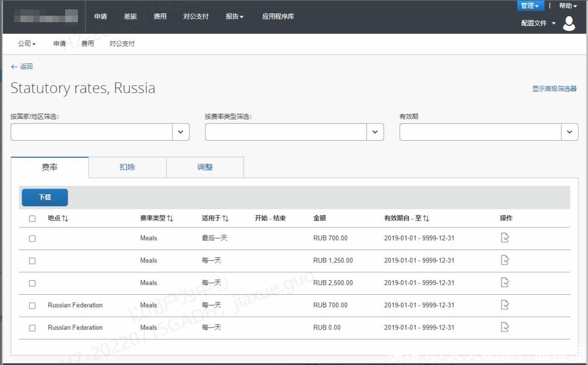Open the 配置文件 dropdown

tap(538, 23)
